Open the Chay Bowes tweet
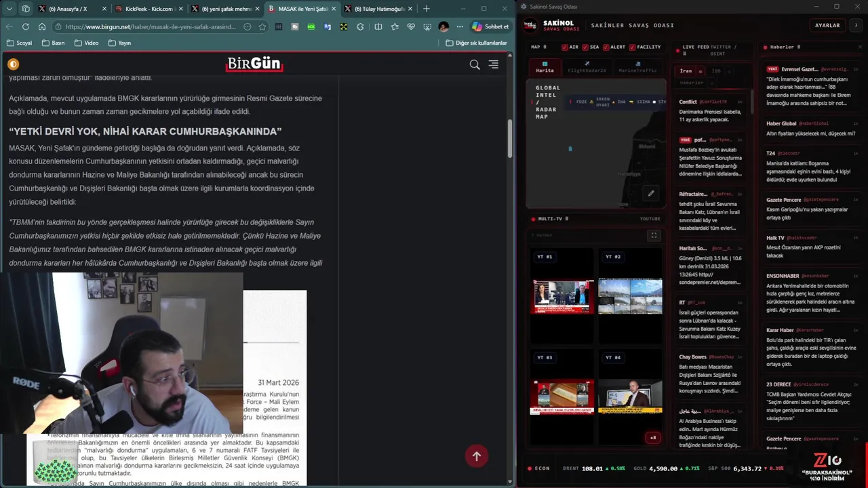The image size is (868, 488). [712, 374]
